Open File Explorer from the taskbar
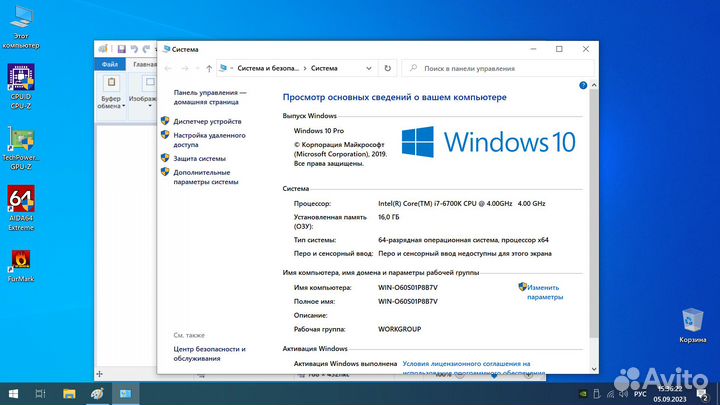The height and width of the screenshot is (405, 720). (x=69, y=394)
